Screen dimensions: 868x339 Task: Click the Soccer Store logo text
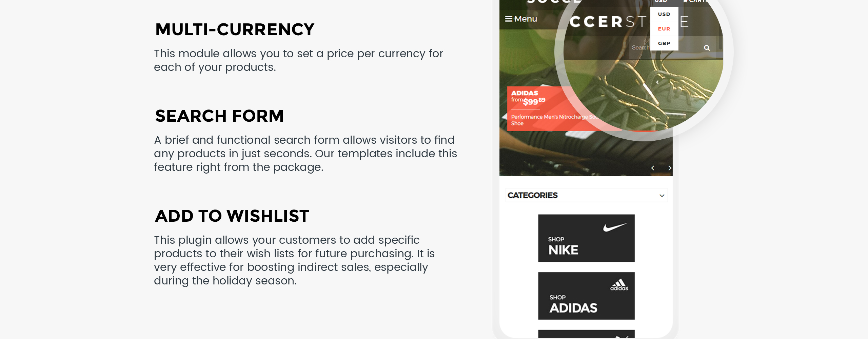tap(629, 22)
